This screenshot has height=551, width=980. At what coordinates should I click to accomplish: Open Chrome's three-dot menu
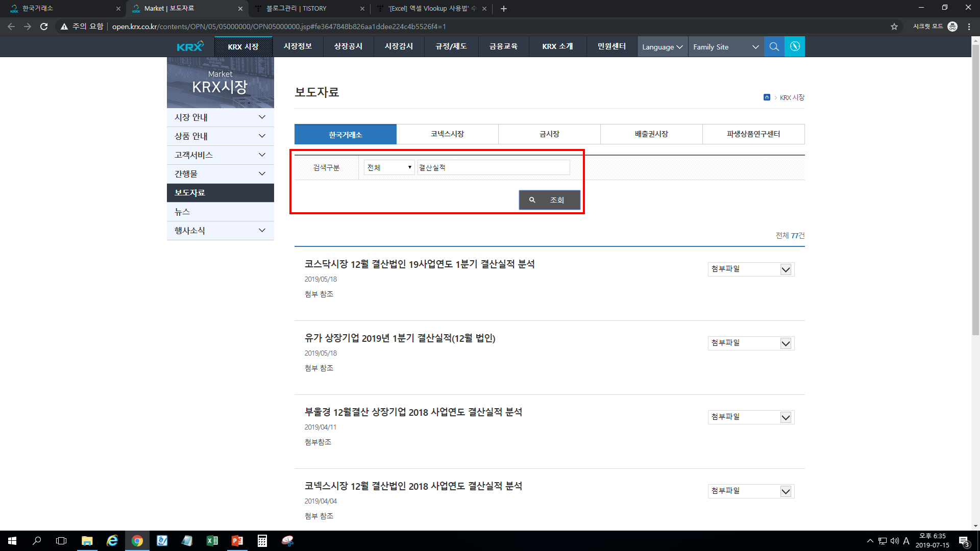969,27
